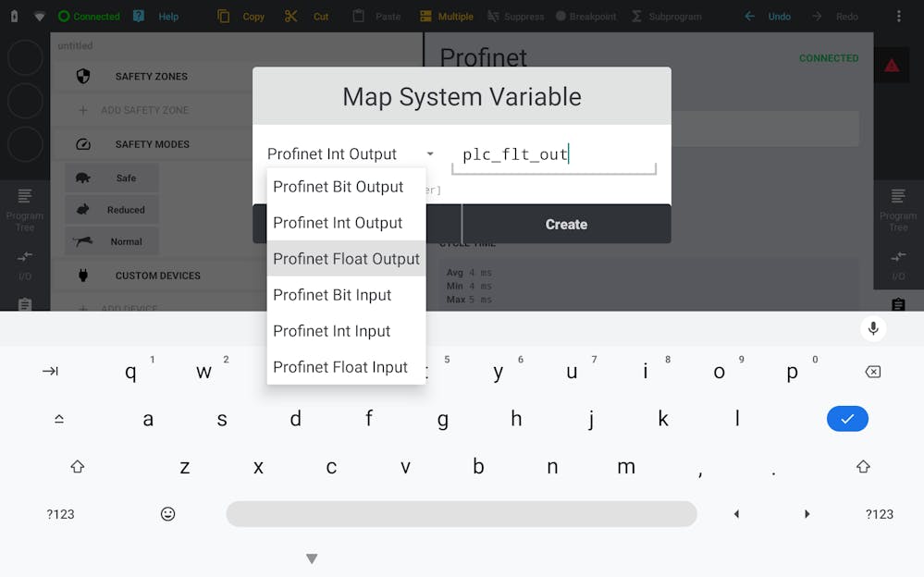This screenshot has height=577, width=924.
Task: Click the Connected status indicator
Action: [x=89, y=17]
